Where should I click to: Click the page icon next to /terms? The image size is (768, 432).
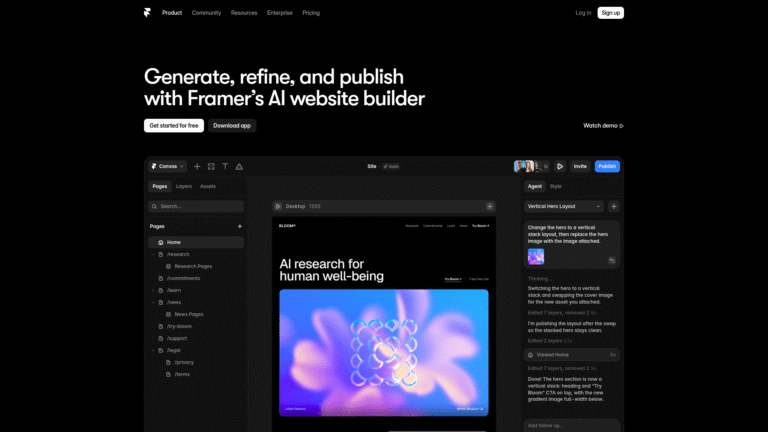pyautogui.click(x=168, y=374)
